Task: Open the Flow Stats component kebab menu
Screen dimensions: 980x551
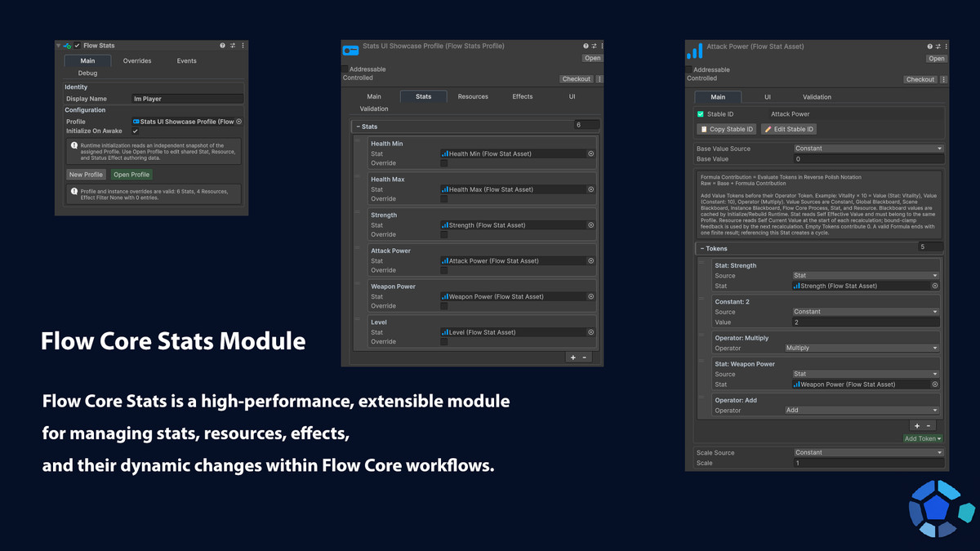Action: 243,46
